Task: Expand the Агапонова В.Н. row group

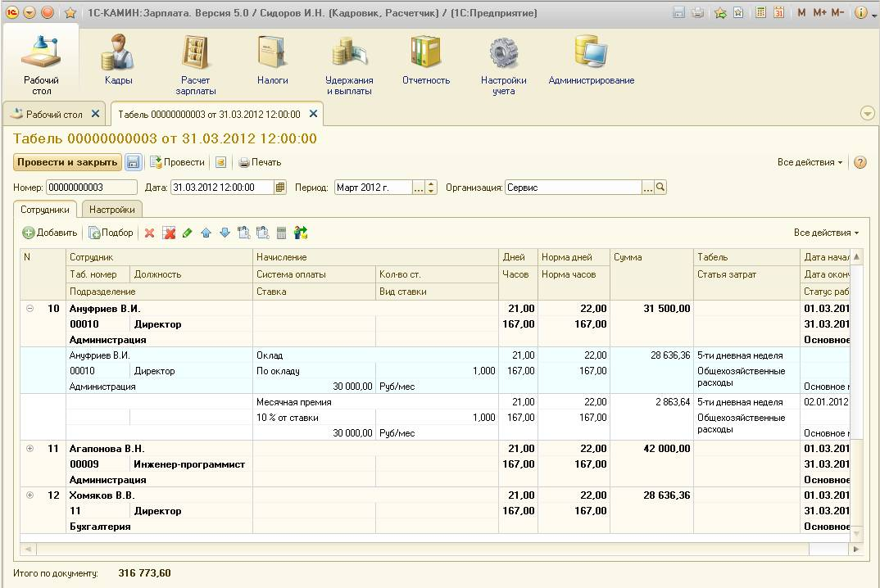Action: coord(30,449)
